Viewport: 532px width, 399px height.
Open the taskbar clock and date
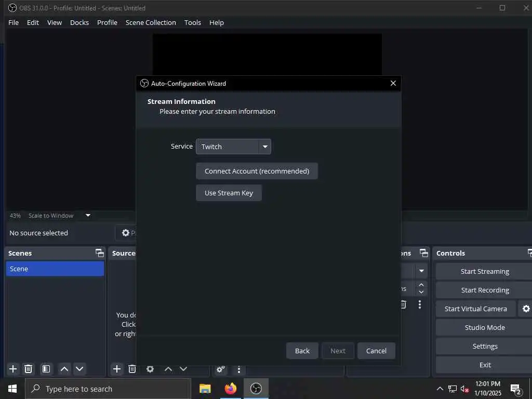[x=487, y=389]
